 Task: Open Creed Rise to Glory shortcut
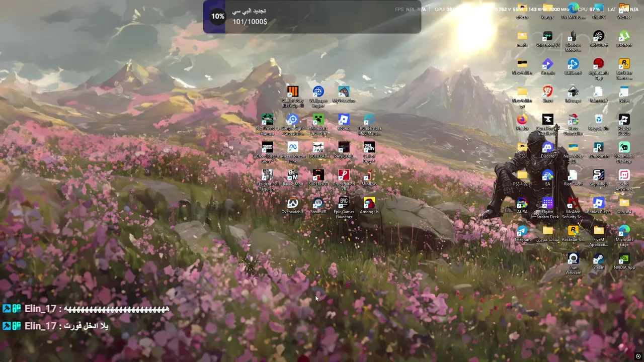click(x=267, y=147)
